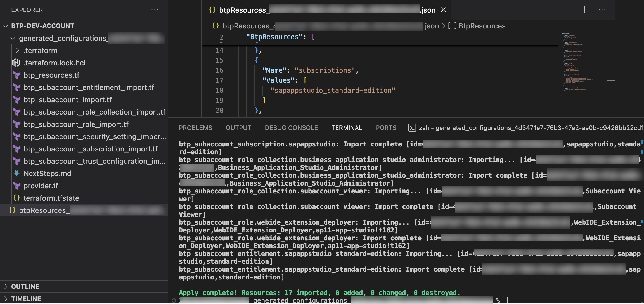Image resolution: width=644 pixels, height=304 pixels.
Task: Click sticky scroll "BtpResources" line
Action: click(280, 37)
